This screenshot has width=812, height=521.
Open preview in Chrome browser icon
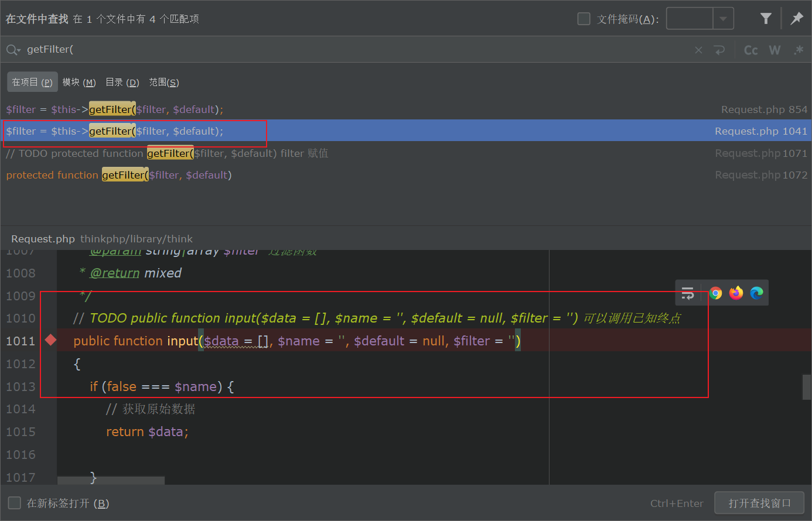tap(715, 293)
